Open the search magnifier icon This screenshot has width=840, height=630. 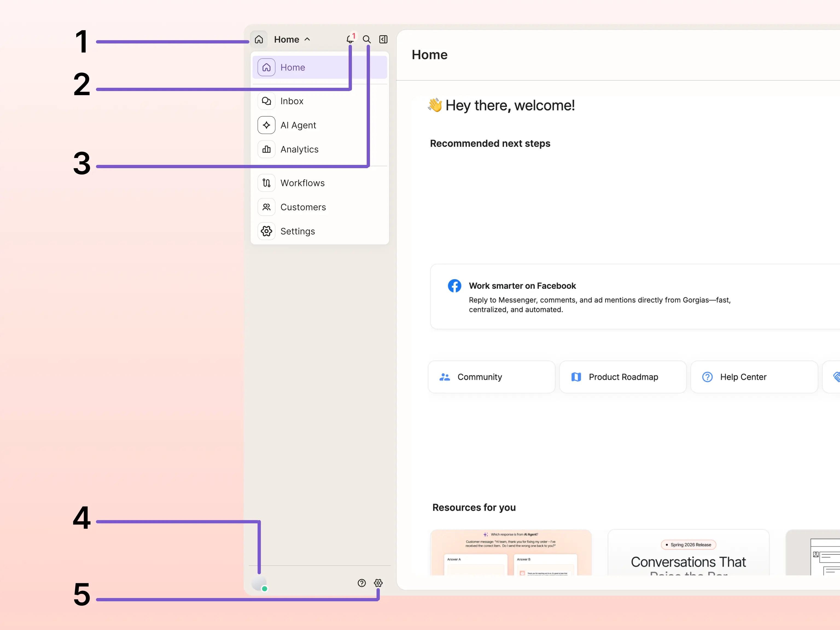[x=366, y=39]
